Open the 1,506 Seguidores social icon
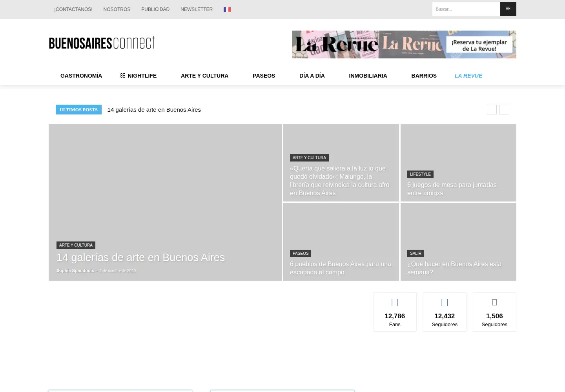Image resolution: width=565 pixels, height=392 pixels. 494,302
